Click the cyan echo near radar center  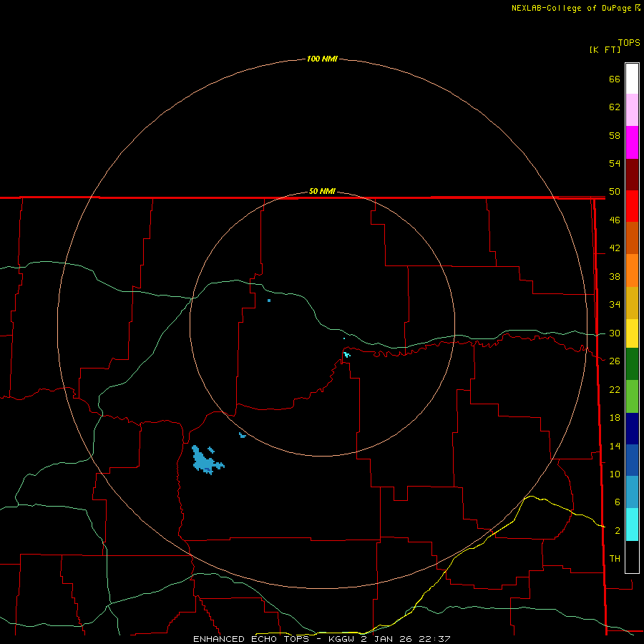[x=347, y=354]
